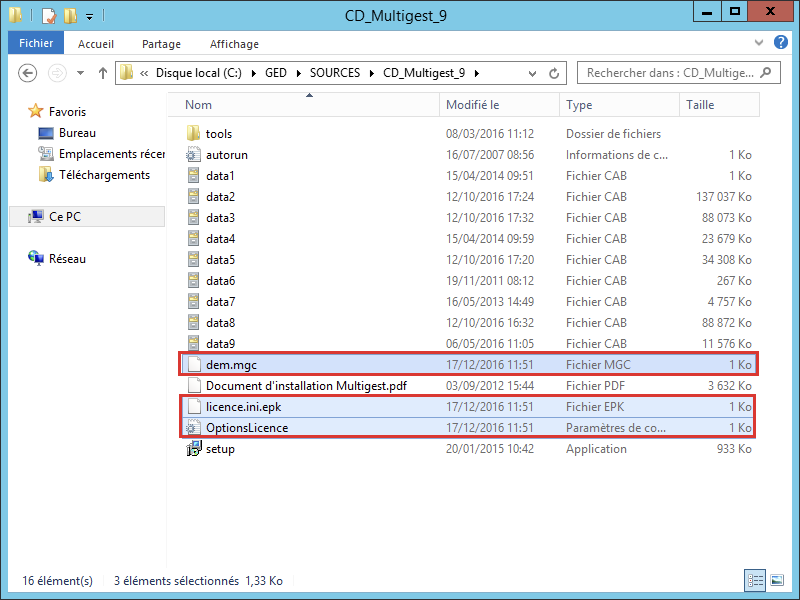
Task: Open the Fichier menu
Action: click(36, 44)
